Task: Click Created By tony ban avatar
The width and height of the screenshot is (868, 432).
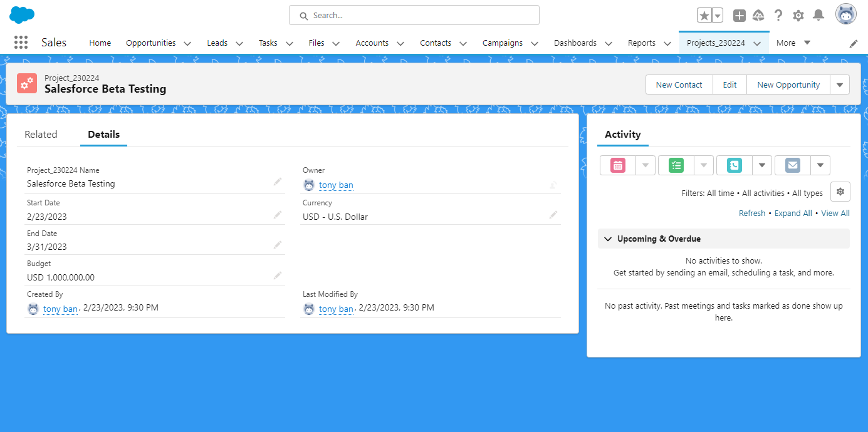Action: [33, 309]
